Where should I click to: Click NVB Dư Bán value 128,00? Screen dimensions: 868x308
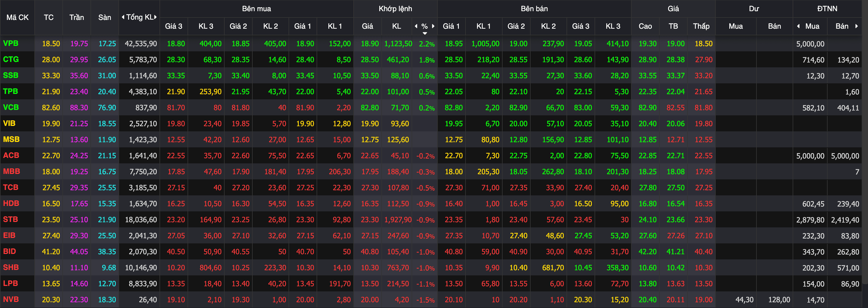[779, 300]
